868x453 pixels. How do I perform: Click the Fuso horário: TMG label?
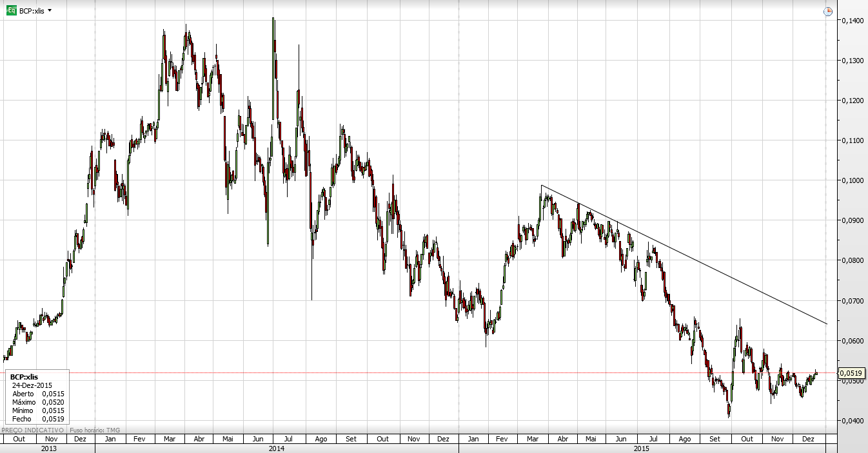[x=94, y=430]
